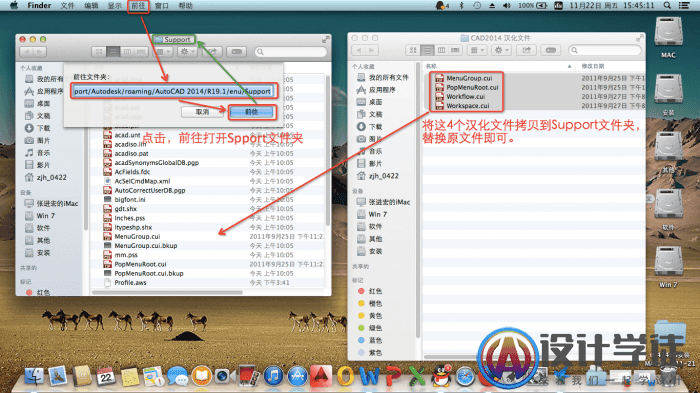Switch Support window to icon view
Screen dimensions: 700x393
(99, 52)
